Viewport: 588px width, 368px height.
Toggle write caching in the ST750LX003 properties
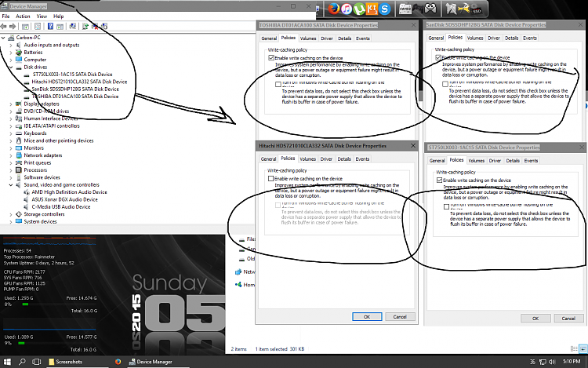point(440,180)
